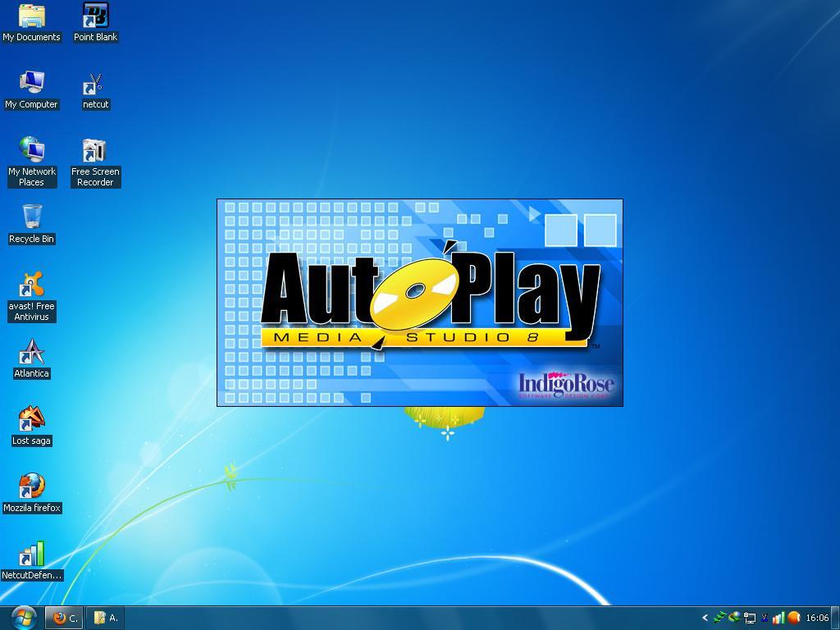Select the Free Screen Recorder shortcut
840x630 pixels.
click(x=95, y=162)
